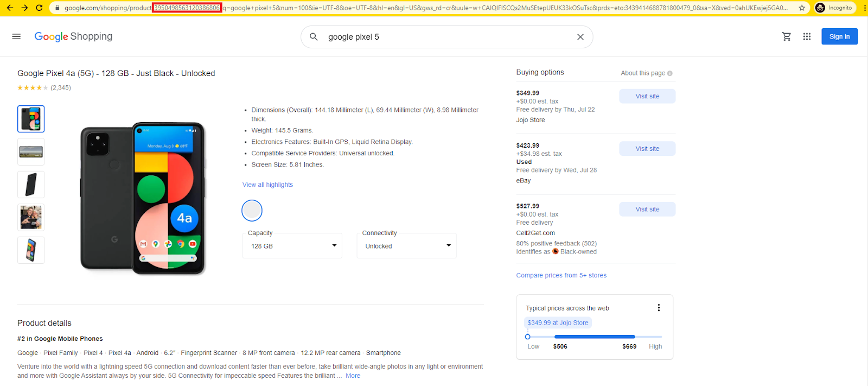This screenshot has height=386, width=868.
Task: Open the Chrome three-dot menu
Action: pos(865,8)
